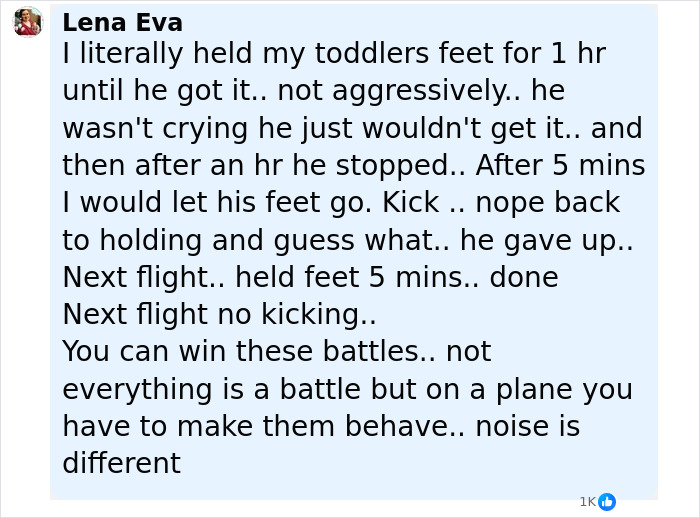Click the Lena Eva commenter name
The height and width of the screenshot is (518, 700).
(x=122, y=22)
